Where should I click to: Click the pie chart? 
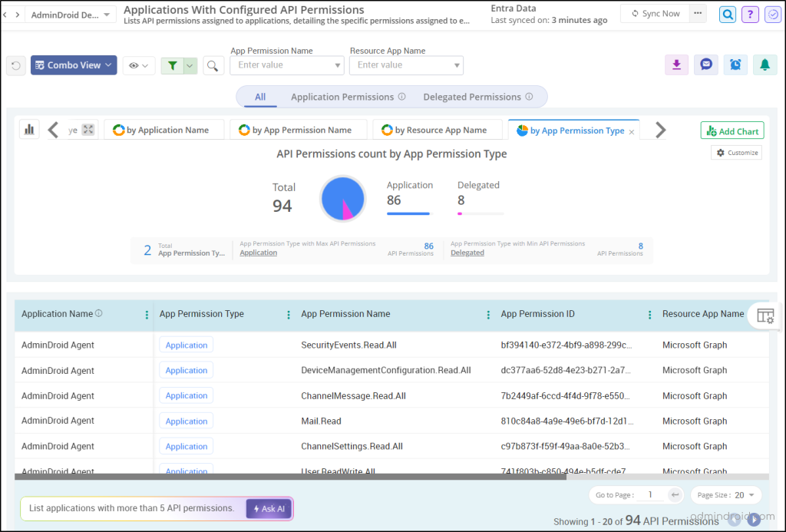[343, 199]
